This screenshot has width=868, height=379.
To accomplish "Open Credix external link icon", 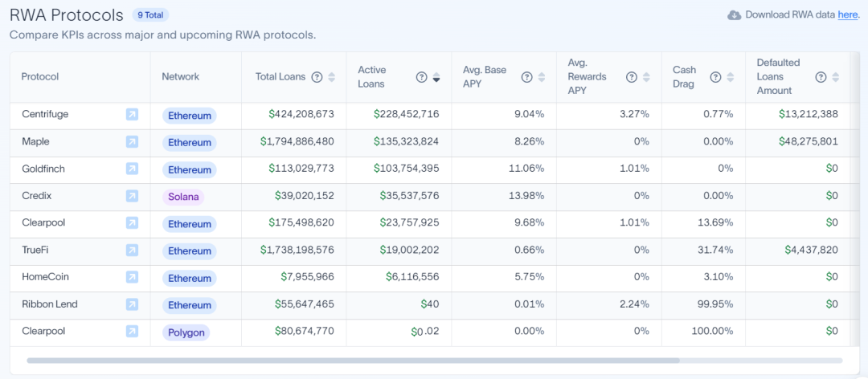I will [132, 196].
